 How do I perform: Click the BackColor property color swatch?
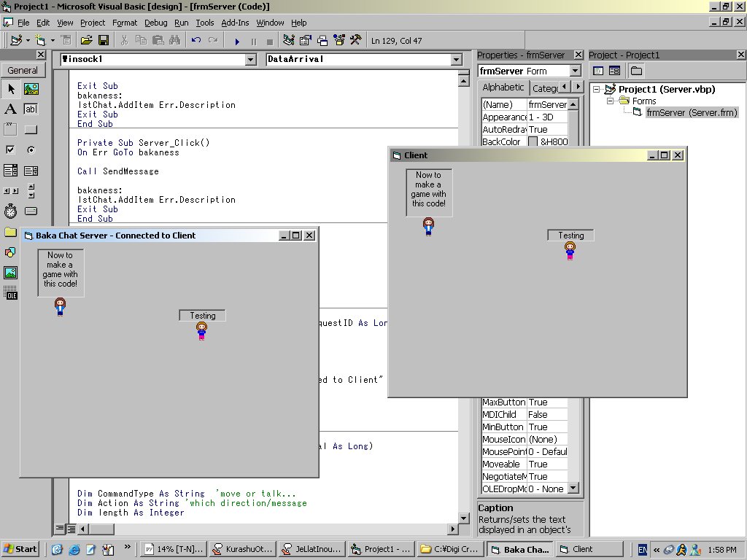pos(533,142)
